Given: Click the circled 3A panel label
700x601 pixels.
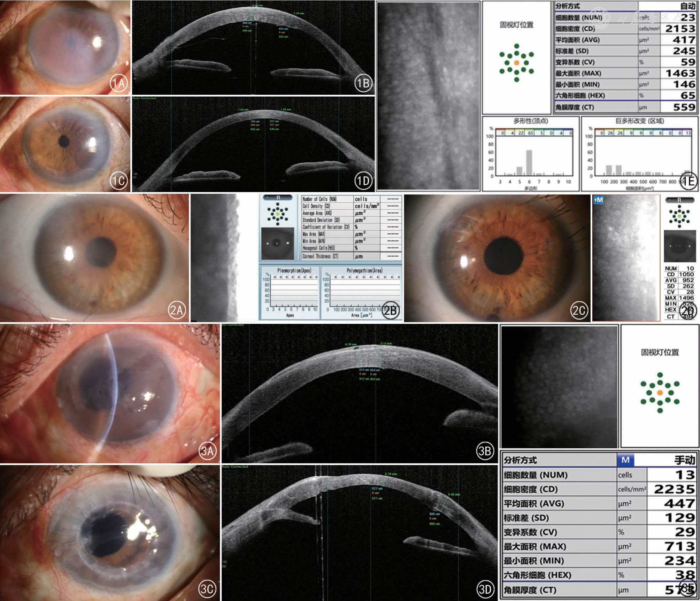Looking at the screenshot, I should point(207,451).
